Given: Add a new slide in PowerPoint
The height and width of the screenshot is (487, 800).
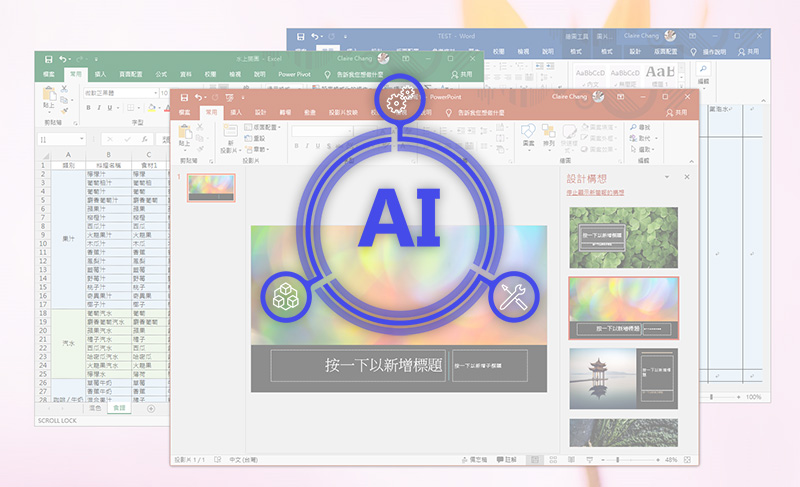Looking at the screenshot, I should [230, 139].
